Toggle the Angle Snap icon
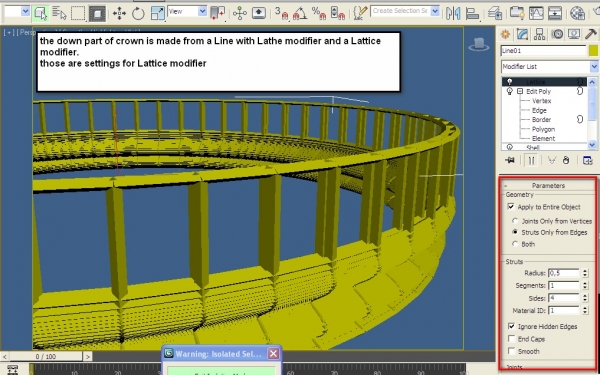Image resolution: width=600 pixels, height=375 pixels. point(300,13)
